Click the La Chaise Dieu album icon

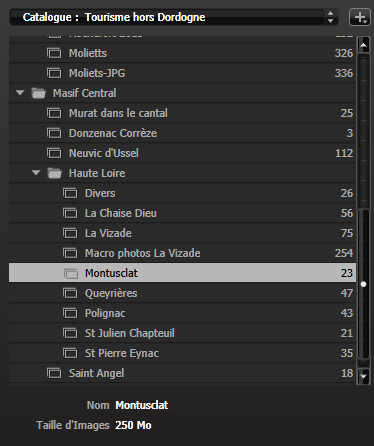click(x=70, y=213)
